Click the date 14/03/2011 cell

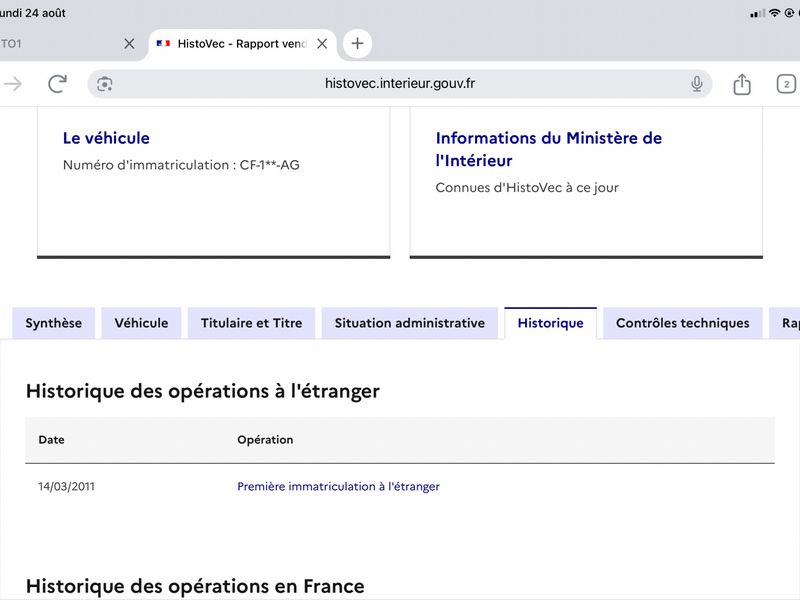coord(66,486)
